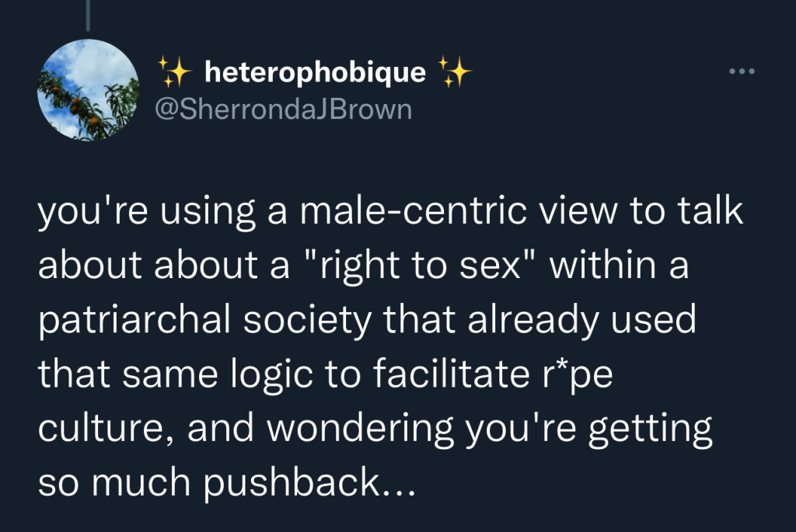
Task: Click the words "already used" in tweet
Action: (x=581, y=319)
